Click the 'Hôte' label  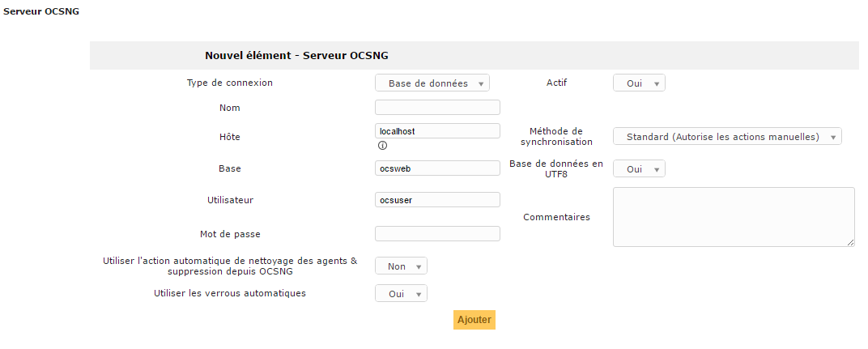click(230, 136)
